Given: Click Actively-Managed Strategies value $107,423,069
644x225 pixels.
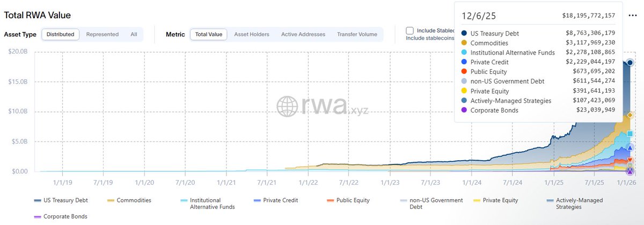Looking at the screenshot, I should 594,101.
